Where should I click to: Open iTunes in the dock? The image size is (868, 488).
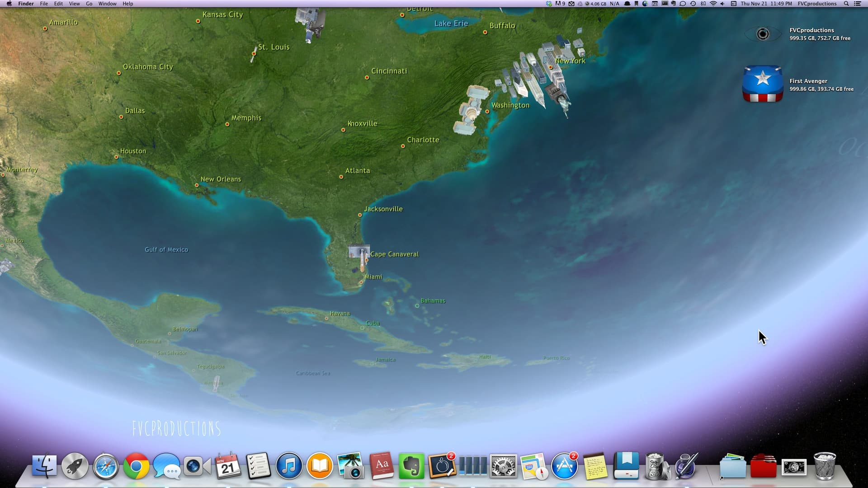click(x=289, y=466)
